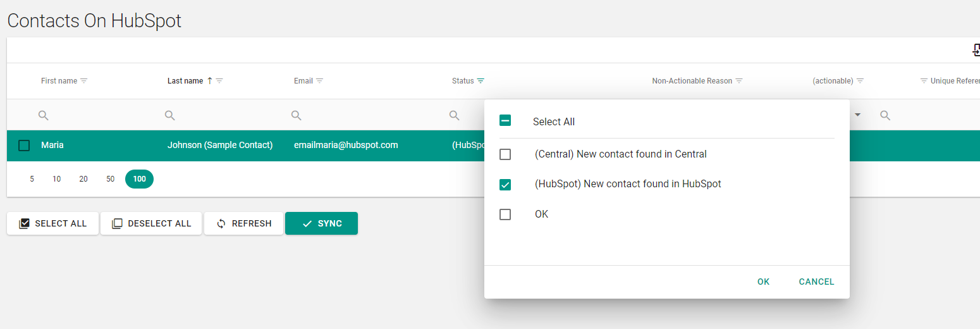Click the (actionable) column header
This screenshot has height=329, width=980.
tap(833, 81)
